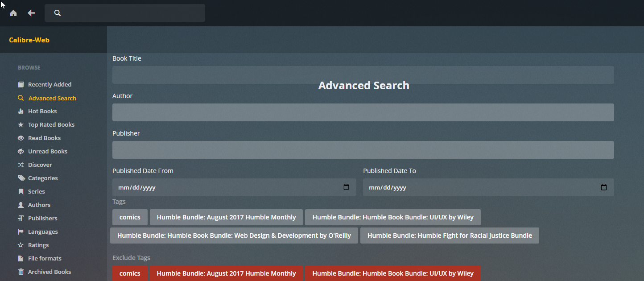Open the Published Date From calendar picker

[347, 187]
